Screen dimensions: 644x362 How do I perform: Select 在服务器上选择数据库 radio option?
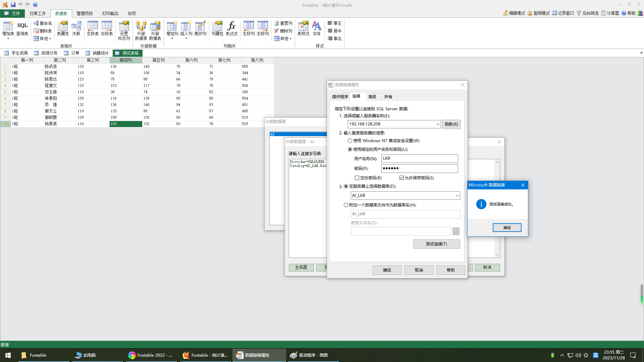pyautogui.click(x=346, y=186)
